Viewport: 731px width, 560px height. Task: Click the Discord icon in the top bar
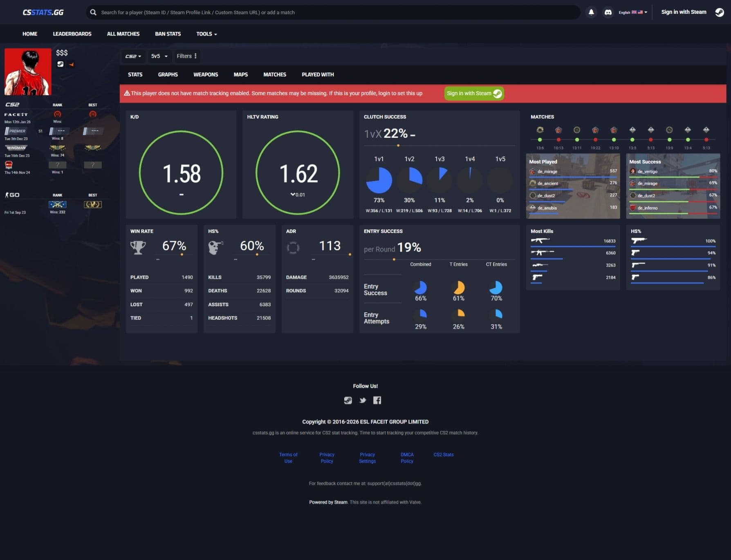point(608,12)
